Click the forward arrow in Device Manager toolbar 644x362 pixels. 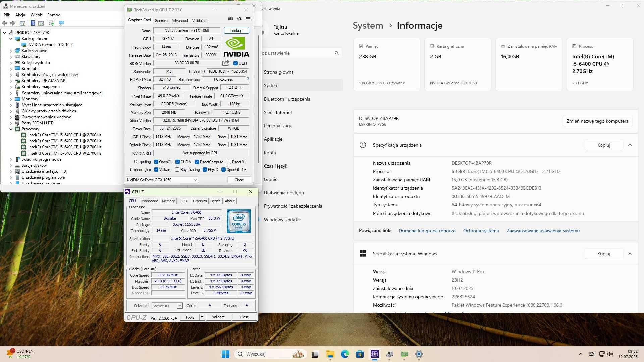click(12, 23)
